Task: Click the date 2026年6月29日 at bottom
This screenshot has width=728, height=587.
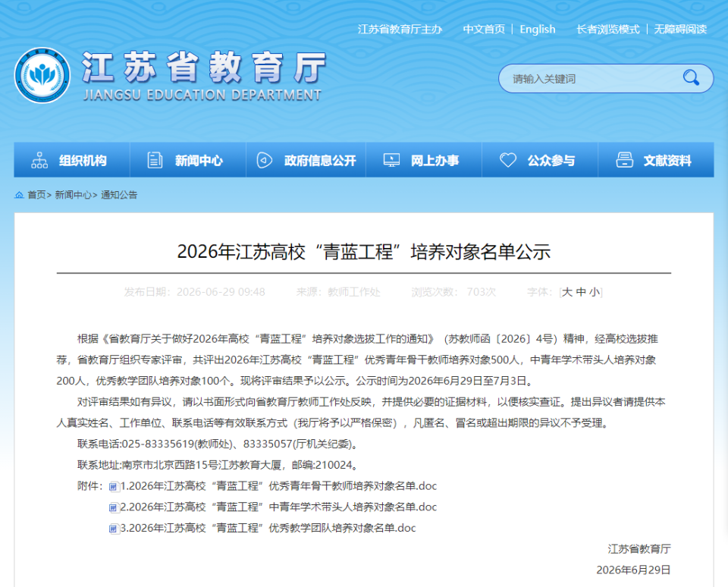Action: (x=633, y=570)
